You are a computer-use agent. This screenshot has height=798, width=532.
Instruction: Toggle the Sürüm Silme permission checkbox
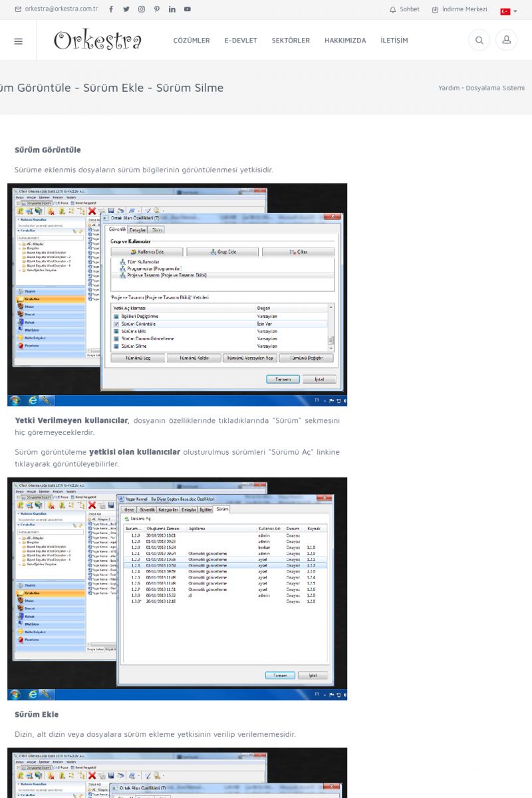pyautogui.click(x=116, y=346)
